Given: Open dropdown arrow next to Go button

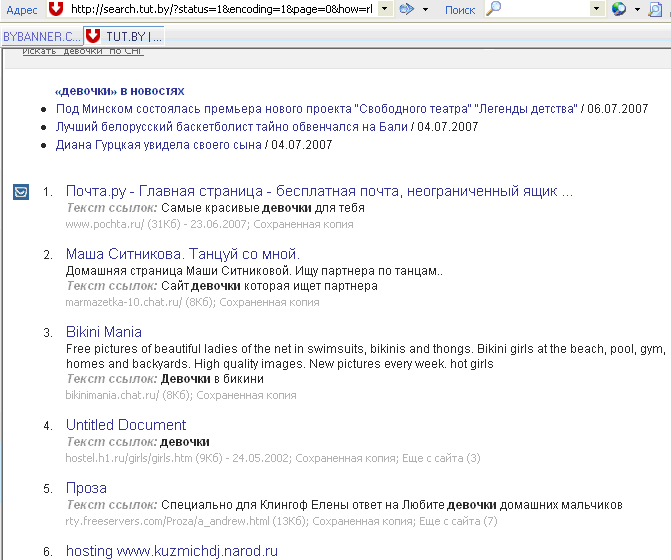Looking at the screenshot, I should (425, 9).
